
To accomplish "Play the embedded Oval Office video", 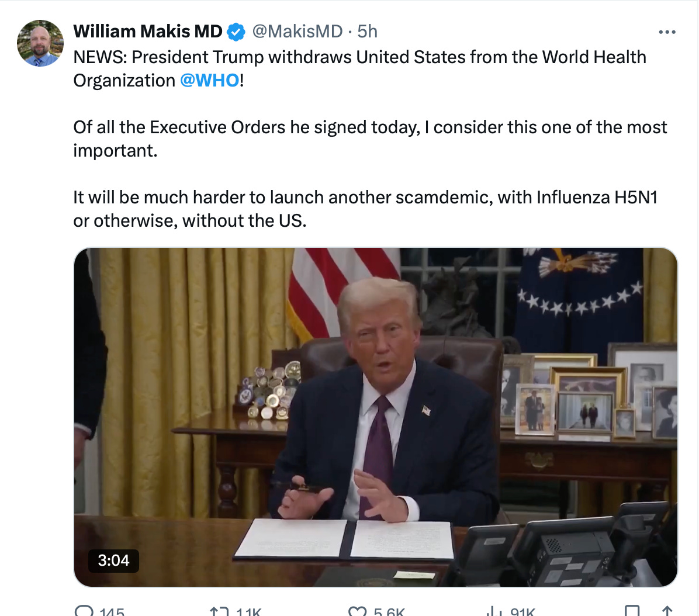I will 376,417.
